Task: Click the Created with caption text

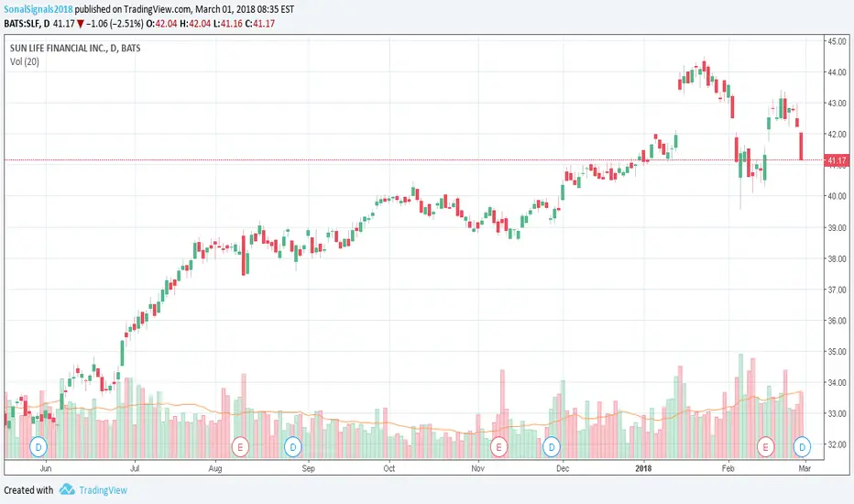Action: click(x=28, y=490)
